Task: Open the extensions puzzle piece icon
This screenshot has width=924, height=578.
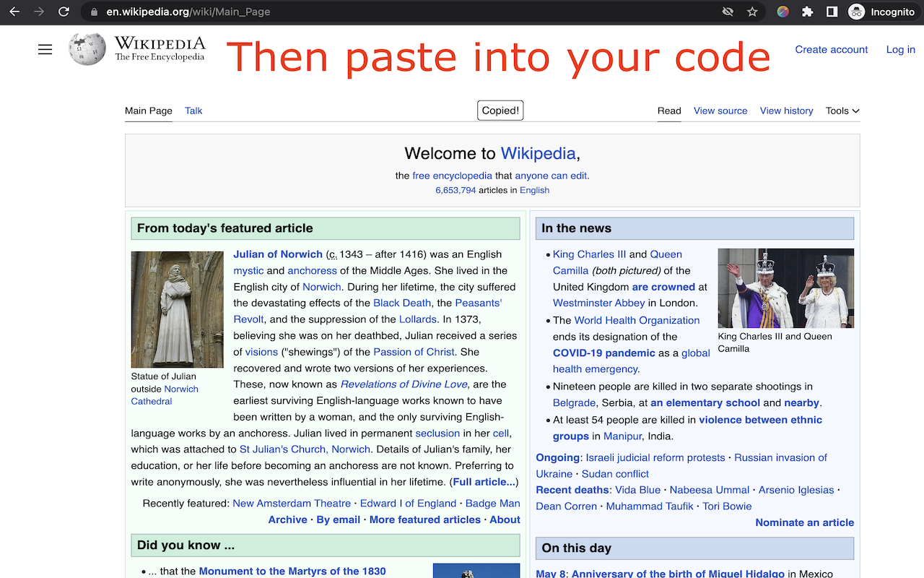Action: [808, 12]
